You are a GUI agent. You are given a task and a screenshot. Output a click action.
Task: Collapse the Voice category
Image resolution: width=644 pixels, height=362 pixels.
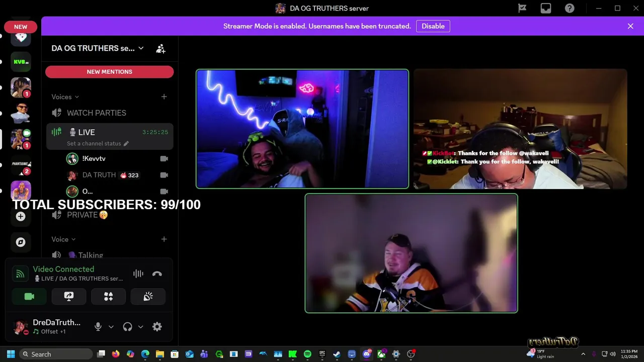click(x=63, y=239)
